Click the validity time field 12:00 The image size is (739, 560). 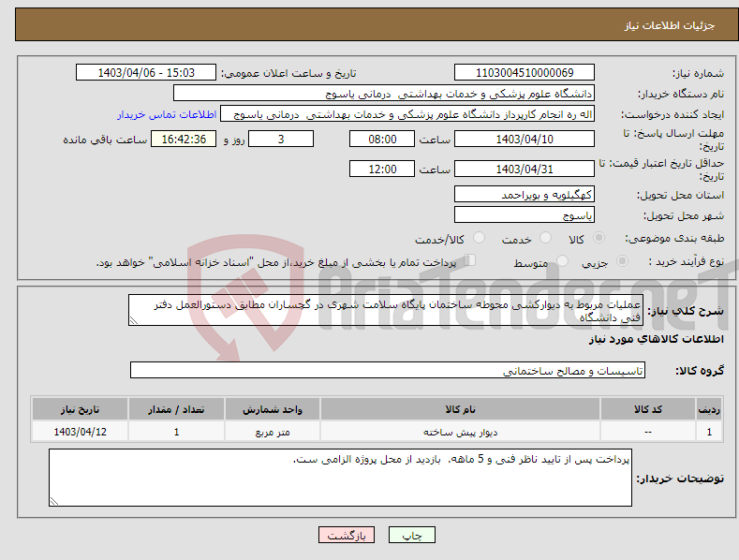coord(382,169)
